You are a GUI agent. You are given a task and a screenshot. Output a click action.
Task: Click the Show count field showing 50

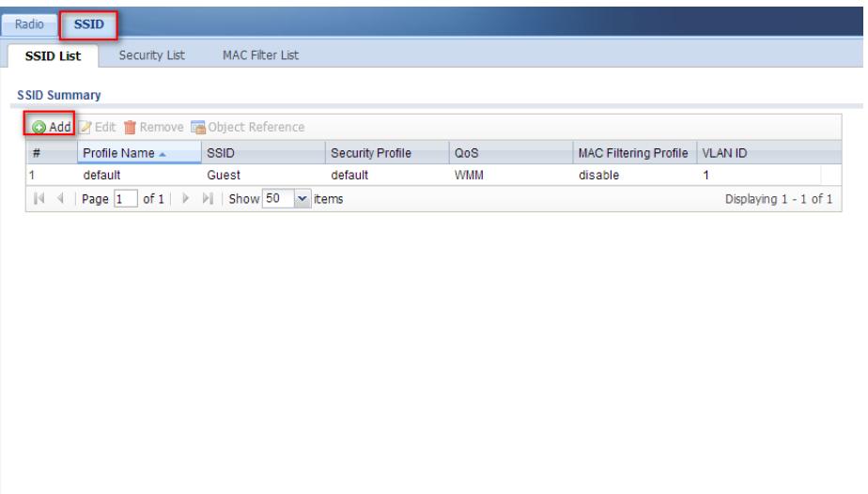(278, 198)
